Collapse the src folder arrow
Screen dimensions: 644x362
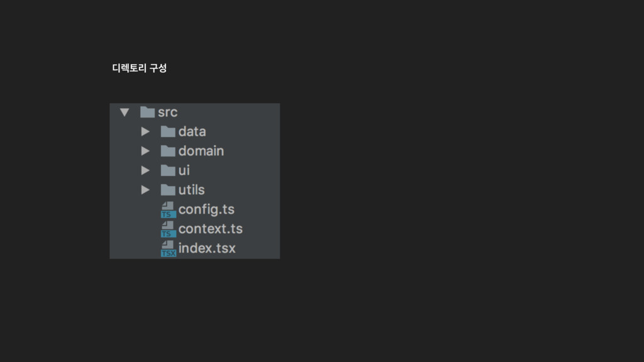pyautogui.click(x=125, y=112)
